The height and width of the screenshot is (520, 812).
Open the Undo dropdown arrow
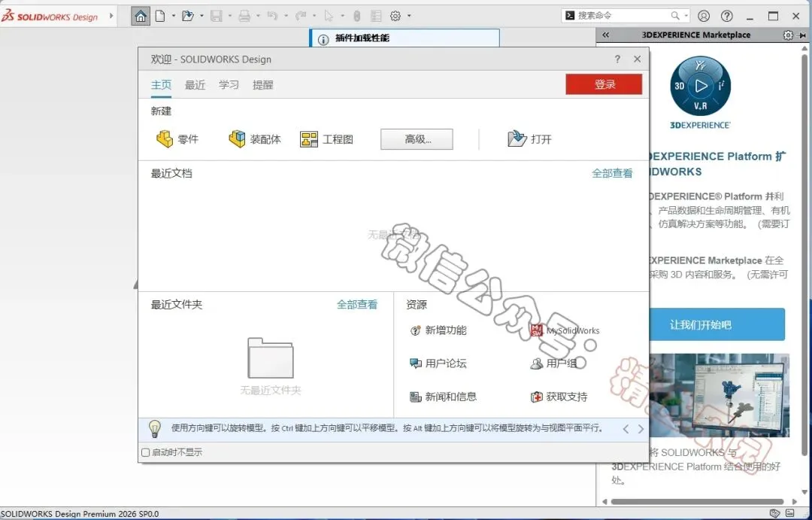click(286, 16)
